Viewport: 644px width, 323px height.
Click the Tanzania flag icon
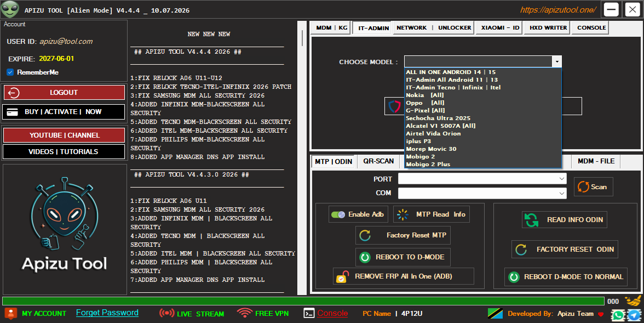click(495, 314)
